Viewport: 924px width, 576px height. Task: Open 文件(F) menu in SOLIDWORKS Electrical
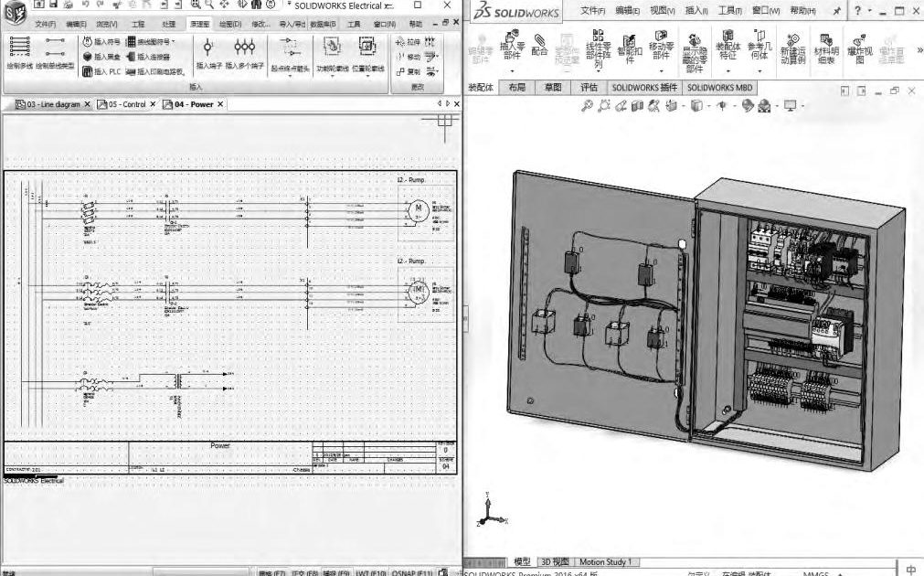pyautogui.click(x=45, y=24)
